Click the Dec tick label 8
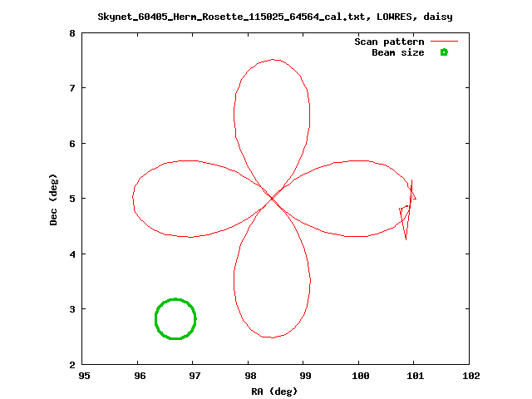Image resolution: width=532 pixels, height=399 pixels. [72, 33]
